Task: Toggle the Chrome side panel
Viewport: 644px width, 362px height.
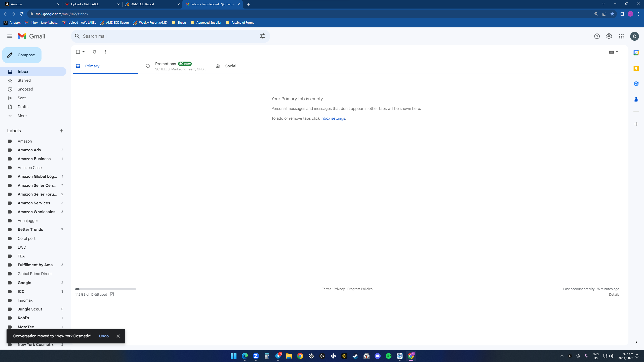Action: click(622, 14)
